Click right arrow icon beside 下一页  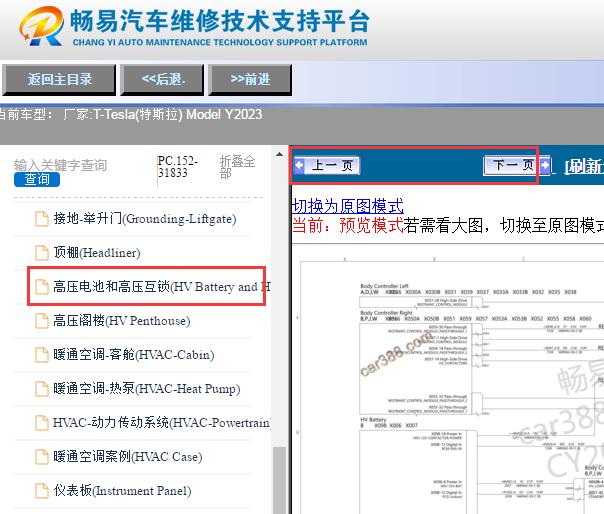click(x=545, y=166)
